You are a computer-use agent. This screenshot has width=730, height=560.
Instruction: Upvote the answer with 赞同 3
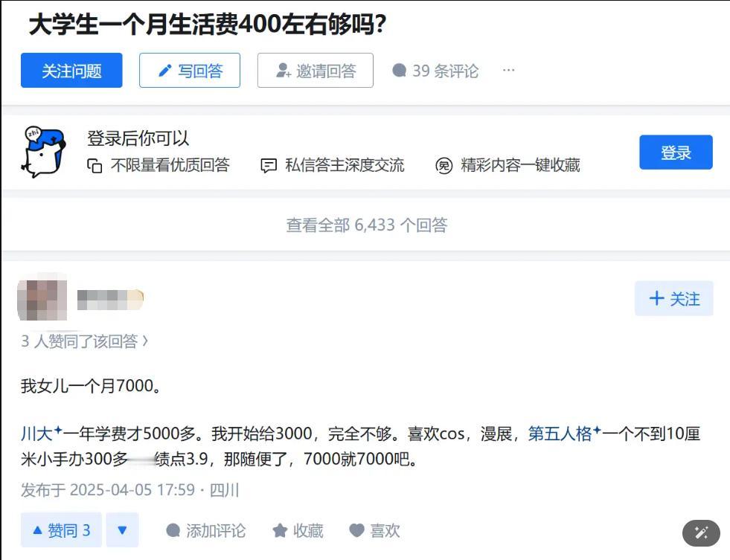tap(61, 530)
